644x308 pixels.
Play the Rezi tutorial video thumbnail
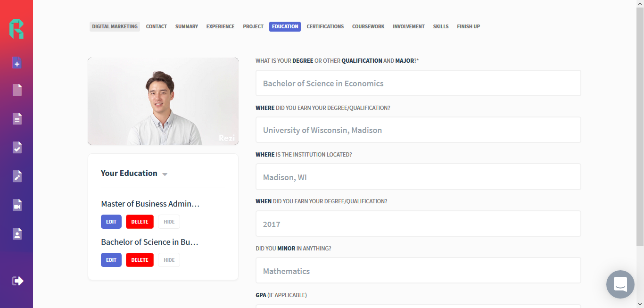[163, 101]
